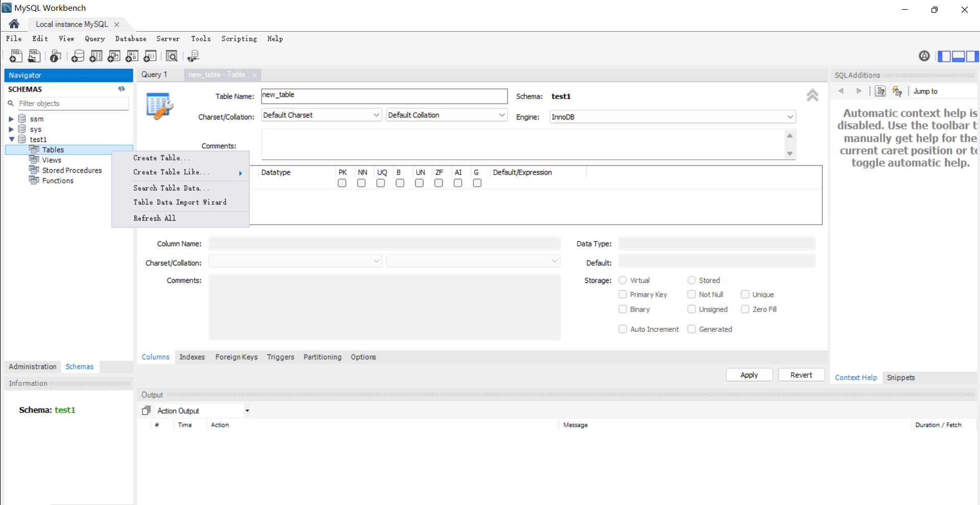Enable the Not Null checkbox
Viewport: 980px width, 505px height.
[x=691, y=294]
